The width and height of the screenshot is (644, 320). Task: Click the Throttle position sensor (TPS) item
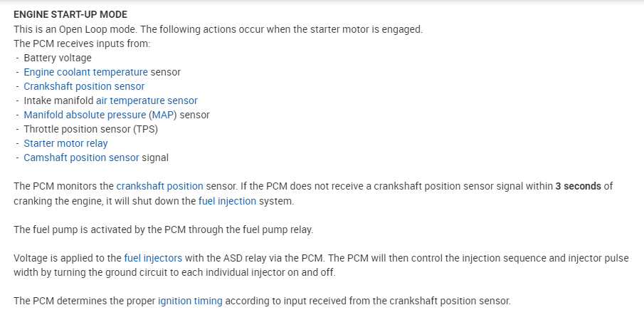[90, 129]
